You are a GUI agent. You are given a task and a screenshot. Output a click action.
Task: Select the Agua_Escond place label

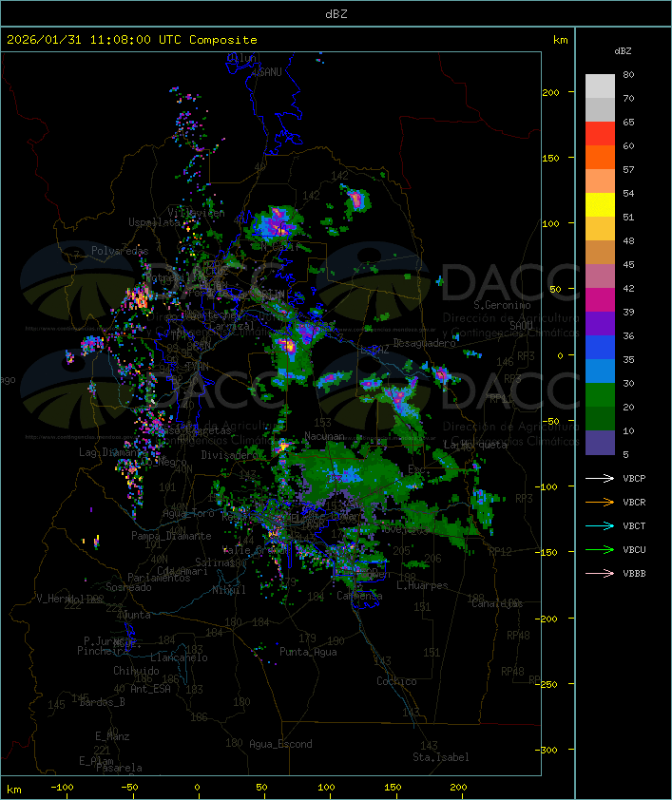(x=279, y=744)
